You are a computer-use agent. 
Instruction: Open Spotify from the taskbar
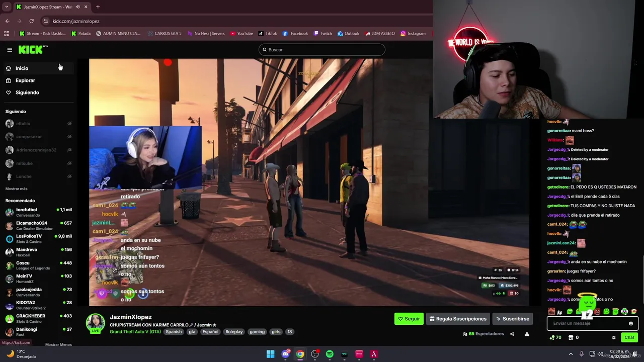click(x=330, y=354)
